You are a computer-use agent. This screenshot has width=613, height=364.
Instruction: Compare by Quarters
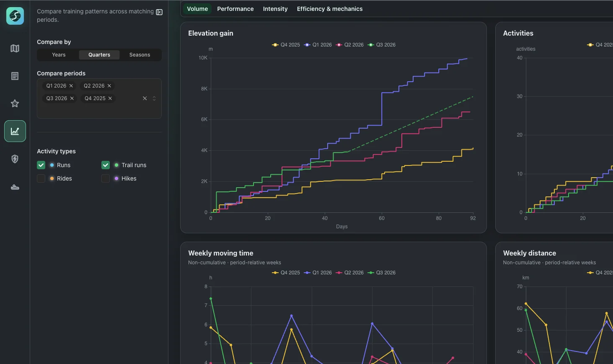99,55
